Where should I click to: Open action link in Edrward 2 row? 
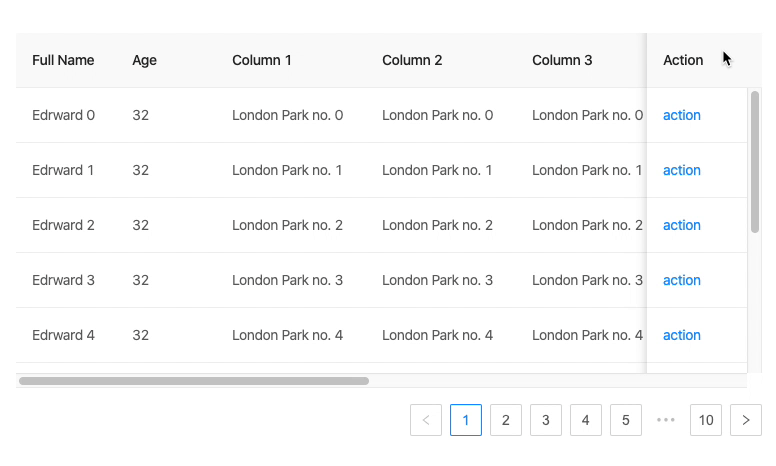click(682, 225)
